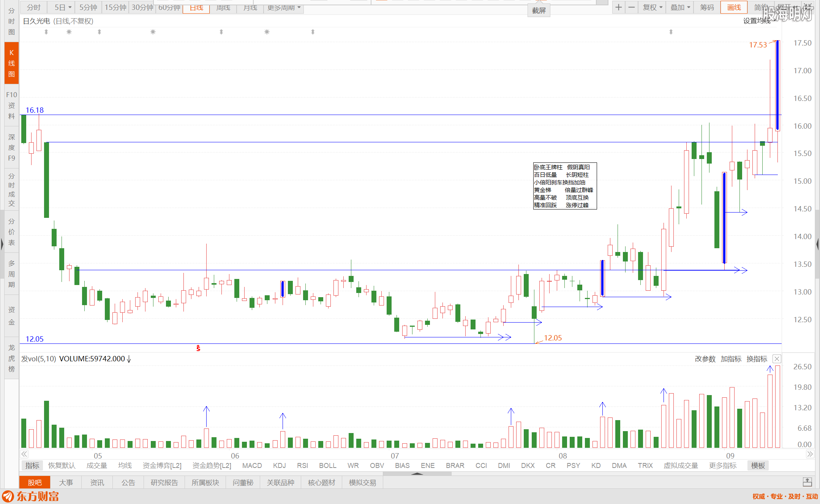Open 模拟交易 bottom tab
This screenshot has width=820, height=504.
click(x=363, y=482)
